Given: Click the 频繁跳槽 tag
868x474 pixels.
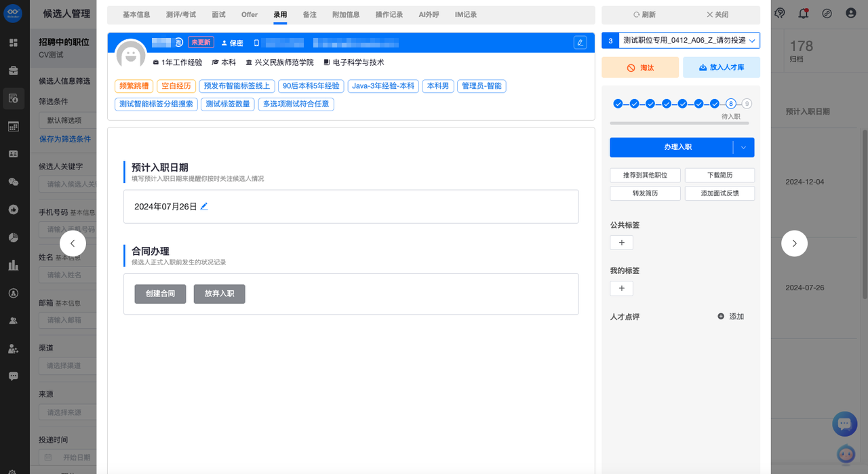Looking at the screenshot, I should [134, 86].
